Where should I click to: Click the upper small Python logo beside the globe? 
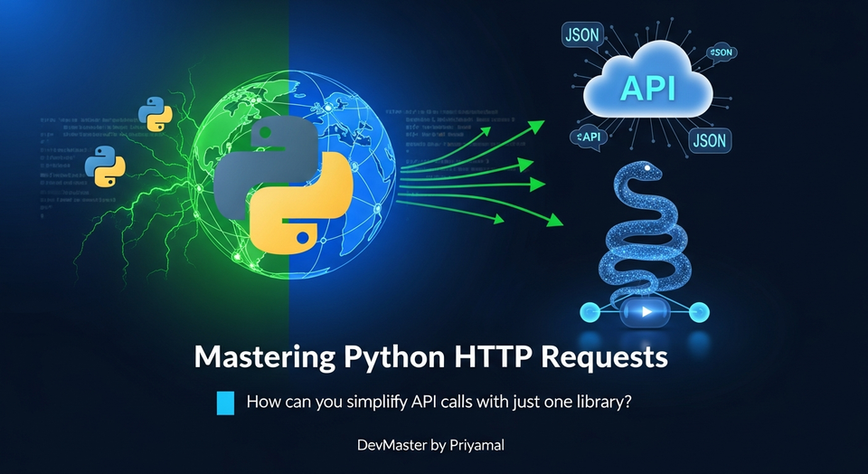[155, 114]
